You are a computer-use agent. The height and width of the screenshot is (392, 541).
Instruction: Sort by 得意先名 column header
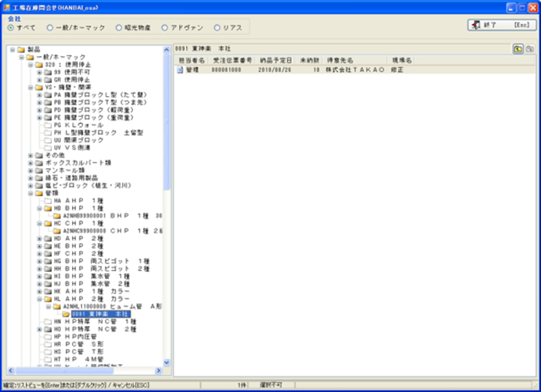tap(355, 60)
